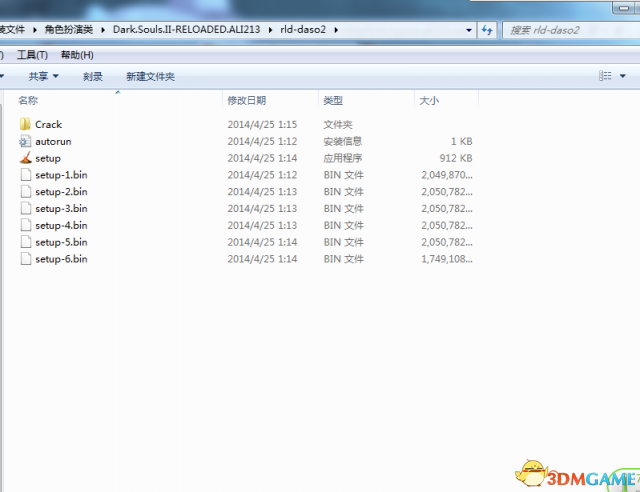Select the setup file name
Image resolution: width=640 pixels, height=492 pixels.
point(48,158)
